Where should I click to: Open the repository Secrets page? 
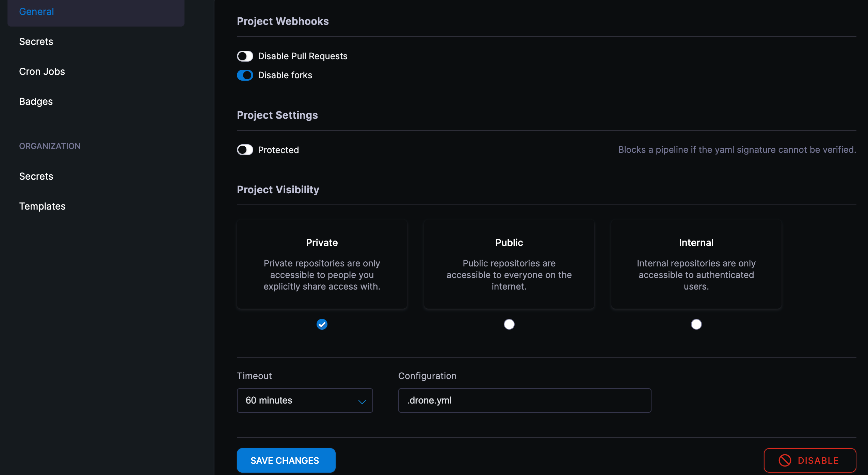click(x=36, y=42)
